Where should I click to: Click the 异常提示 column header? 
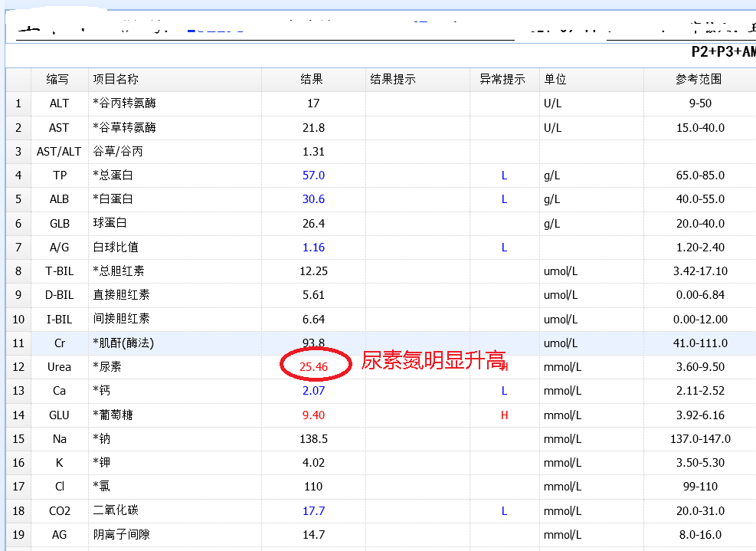504,79
